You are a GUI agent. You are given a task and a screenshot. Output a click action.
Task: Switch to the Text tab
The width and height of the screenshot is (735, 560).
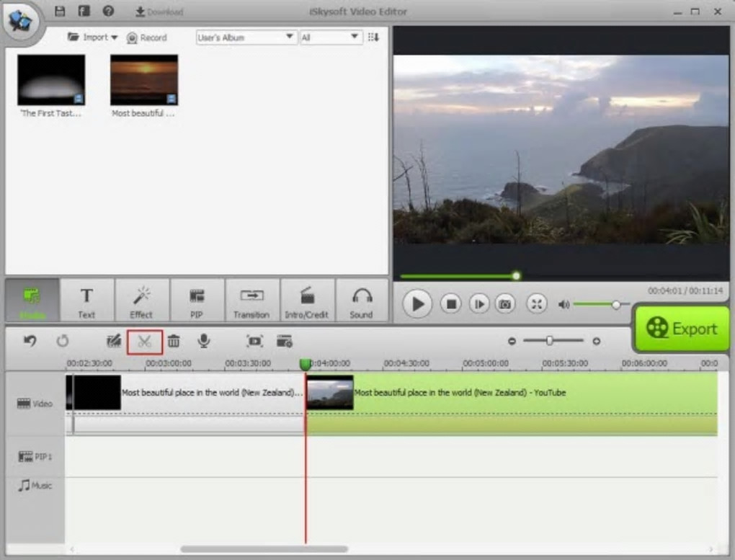tap(86, 300)
